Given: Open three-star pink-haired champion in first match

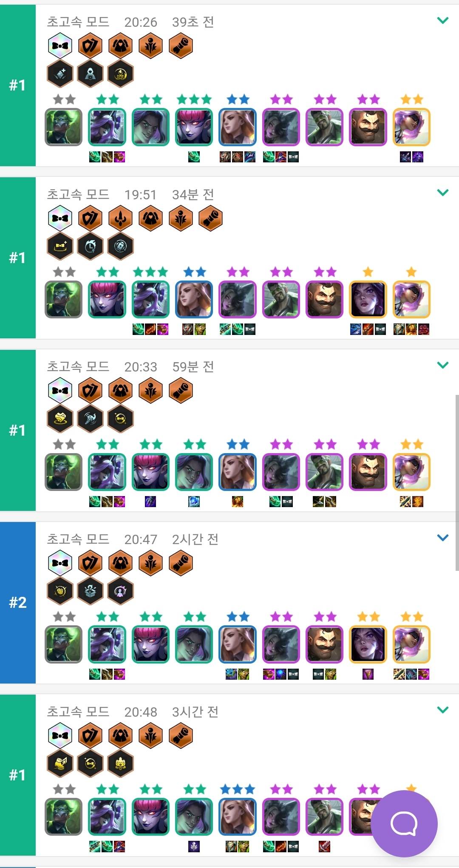Looking at the screenshot, I should 194,127.
